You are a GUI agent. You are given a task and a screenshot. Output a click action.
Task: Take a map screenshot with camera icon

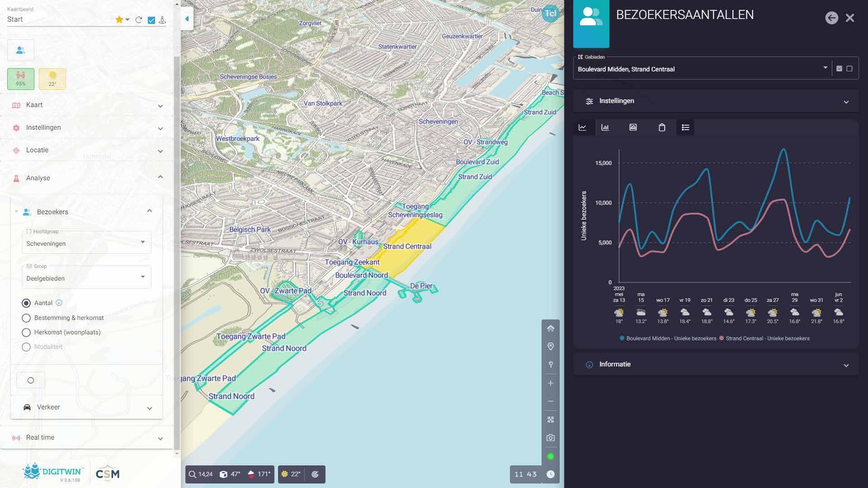pos(550,438)
